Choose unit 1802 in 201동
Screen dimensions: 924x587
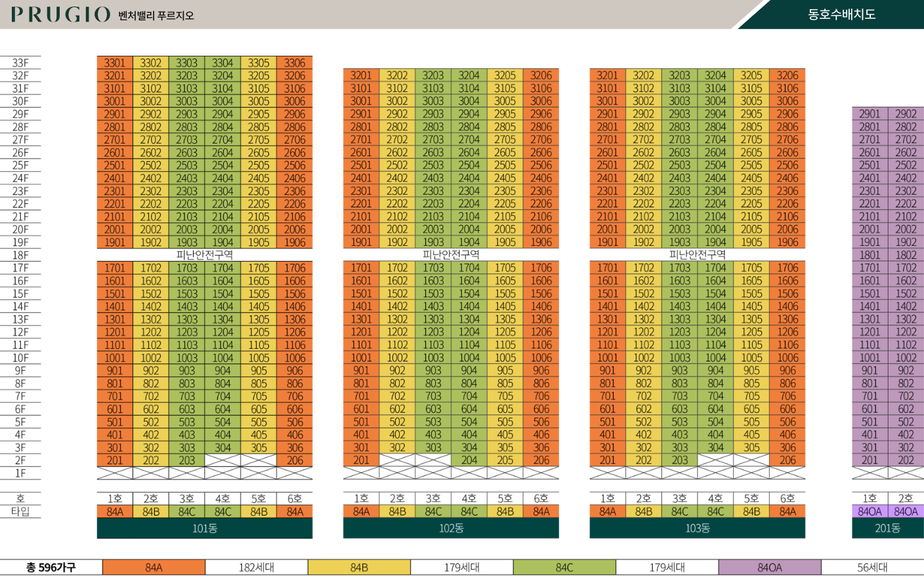point(906,255)
